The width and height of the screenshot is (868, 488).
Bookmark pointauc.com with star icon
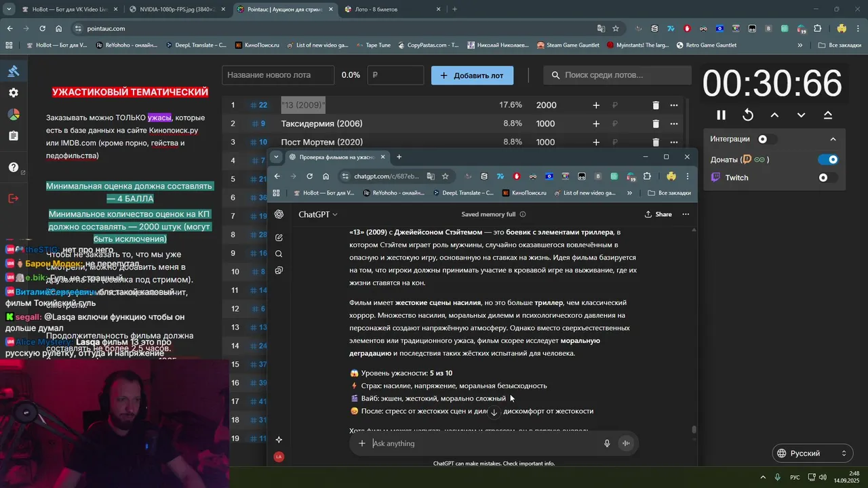click(x=616, y=28)
